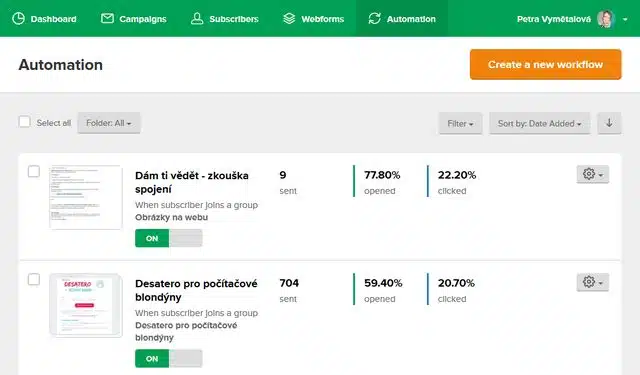Click the 20.70% clicked value
This screenshot has height=375, width=640.
[x=456, y=283]
